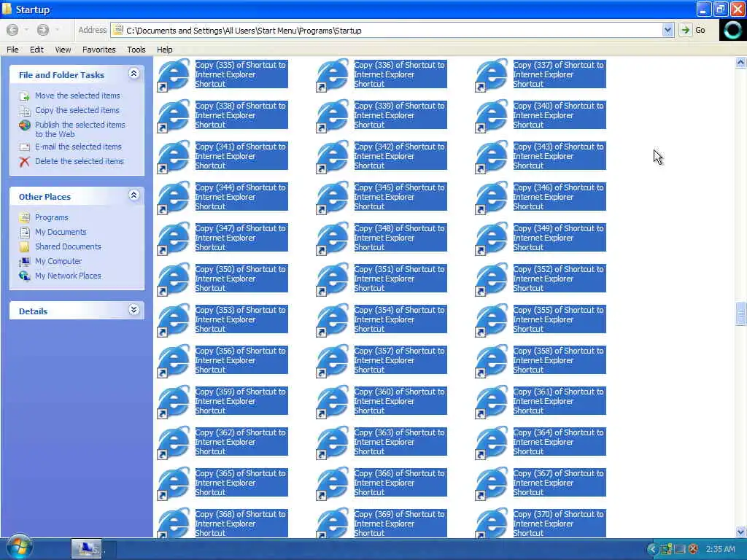Collapse the Other Places panel
747x560 pixels.
pos(134,195)
